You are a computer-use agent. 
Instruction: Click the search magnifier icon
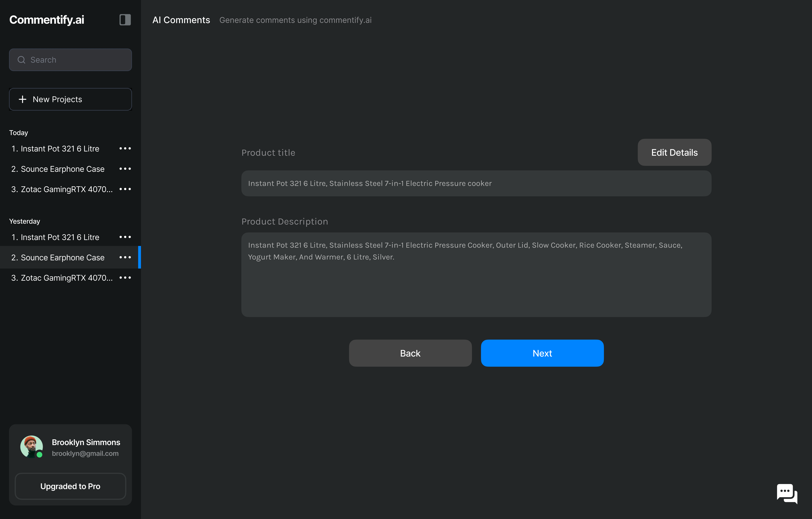coord(22,60)
